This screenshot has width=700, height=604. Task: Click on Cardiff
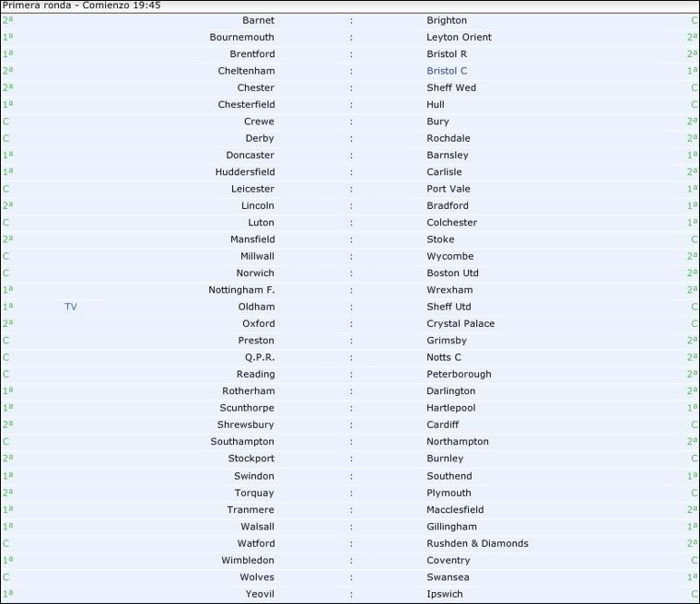pos(442,424)
